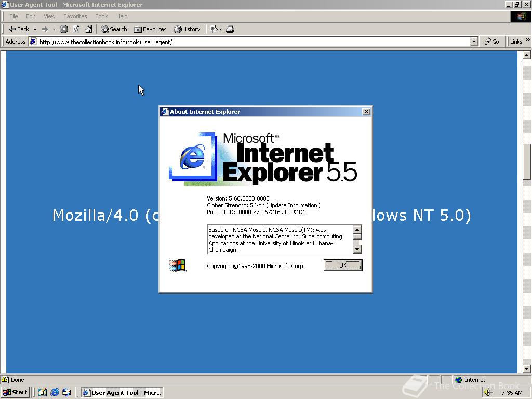Screen dimensions: 532x399
Task: Click the About dialog title bar icon
Action: [x=165, y=112]
